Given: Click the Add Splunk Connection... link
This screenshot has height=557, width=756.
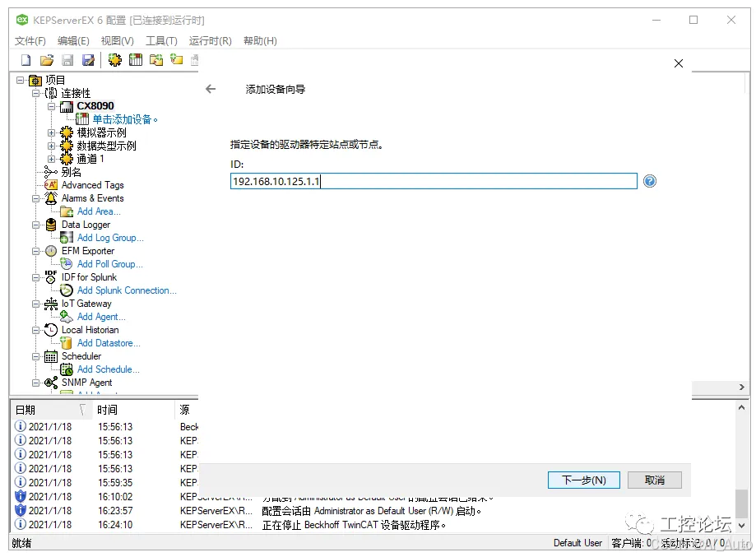Looking at the screenshot, I should 127,290.
